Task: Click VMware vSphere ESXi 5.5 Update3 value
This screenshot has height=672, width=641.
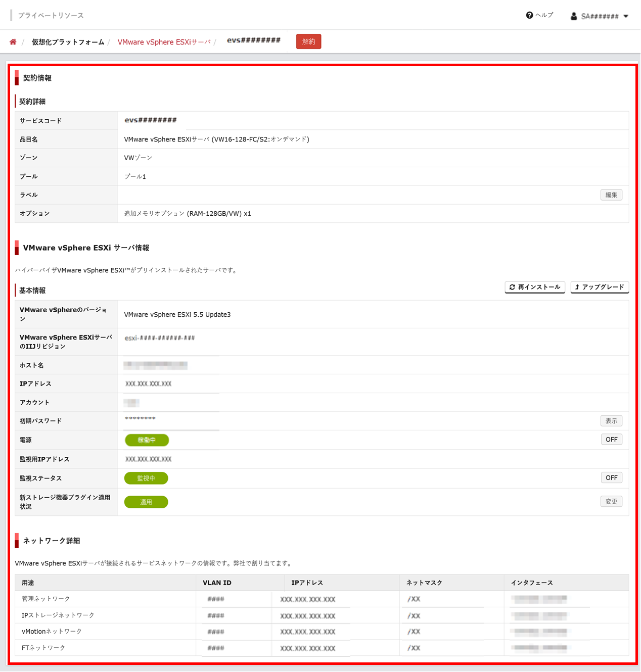Action: [x=177, y=314]
